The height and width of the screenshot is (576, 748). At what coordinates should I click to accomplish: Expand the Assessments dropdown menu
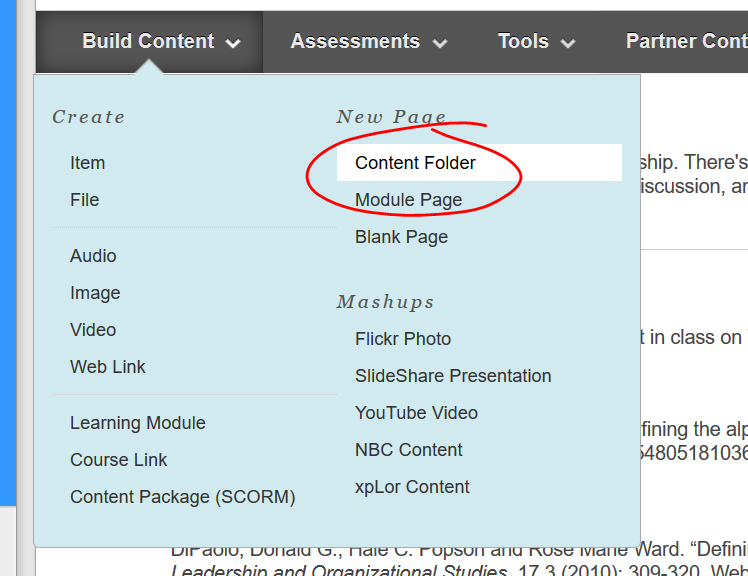coord(368,42)
